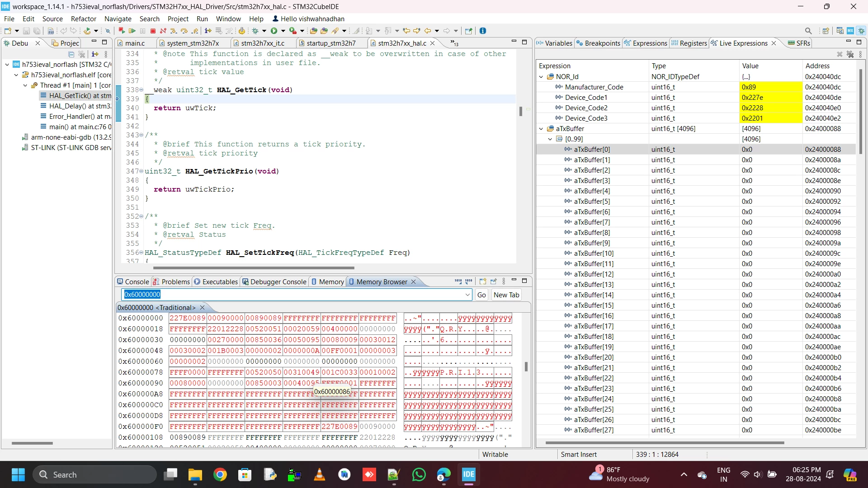Select HAL_Delay() stack frame
This screenshot has height=488, width=868.
tap(75, 106)
